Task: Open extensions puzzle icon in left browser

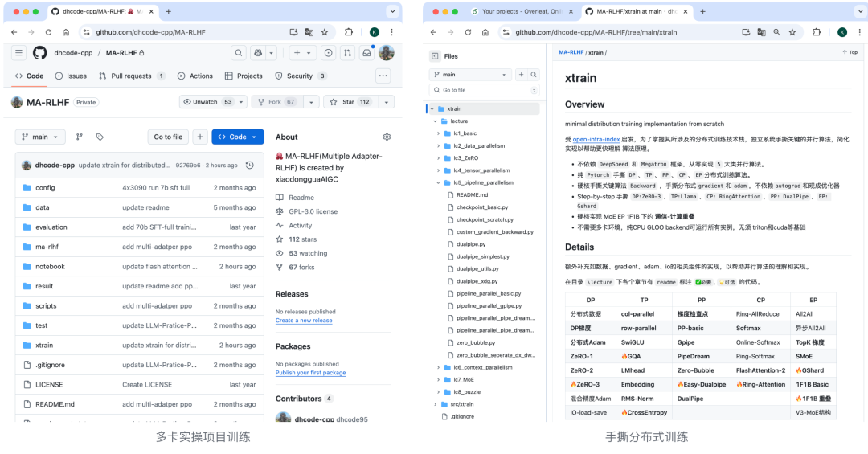Action: pos(349,32)
